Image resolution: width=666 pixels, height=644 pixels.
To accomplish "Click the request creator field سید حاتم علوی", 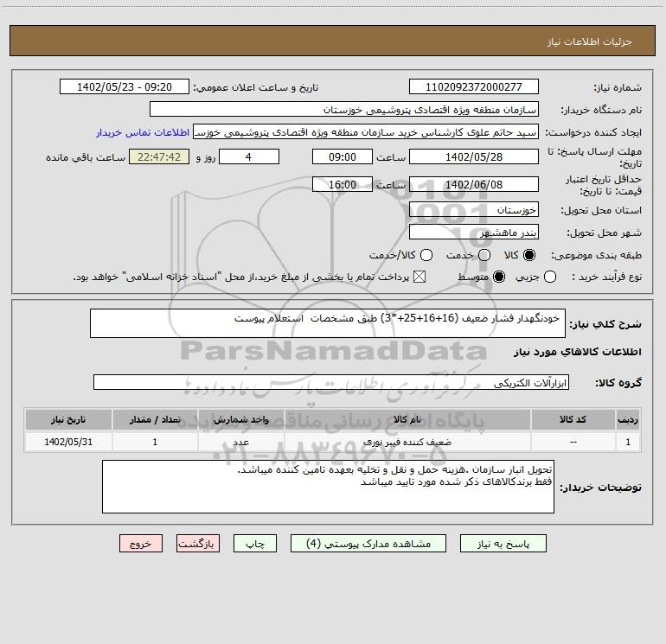I will (x=366, y=131).
